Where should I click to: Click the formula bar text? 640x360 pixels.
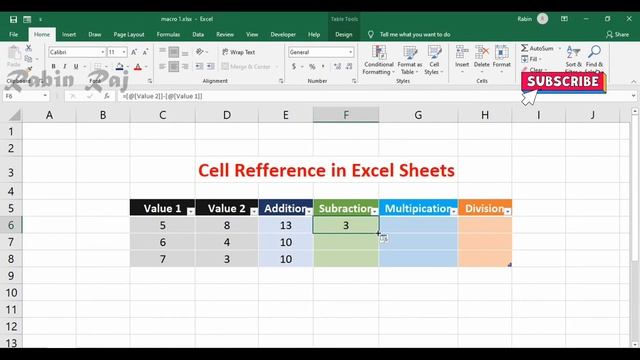click(162, 96)
